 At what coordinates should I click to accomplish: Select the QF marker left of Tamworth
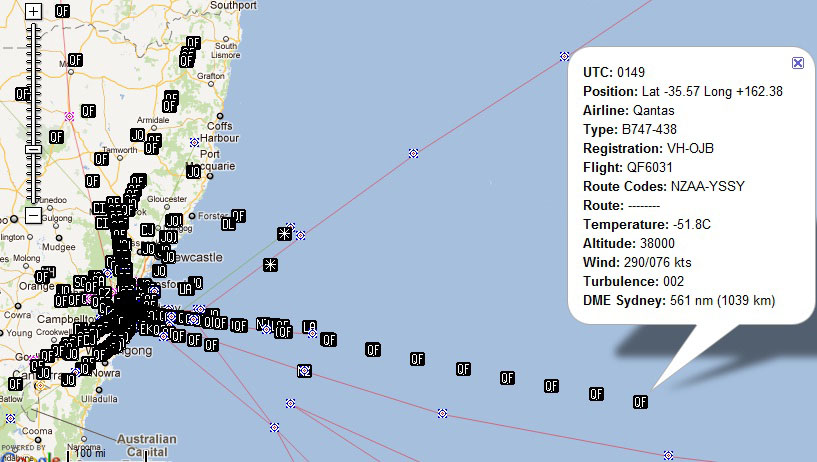101,158
